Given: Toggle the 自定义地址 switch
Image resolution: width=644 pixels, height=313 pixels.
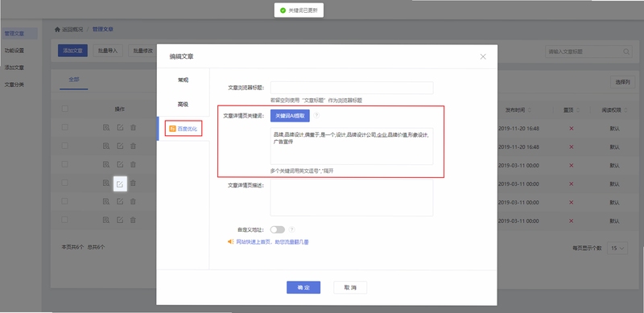Looking at the screenshot, I should click(277, 229).
